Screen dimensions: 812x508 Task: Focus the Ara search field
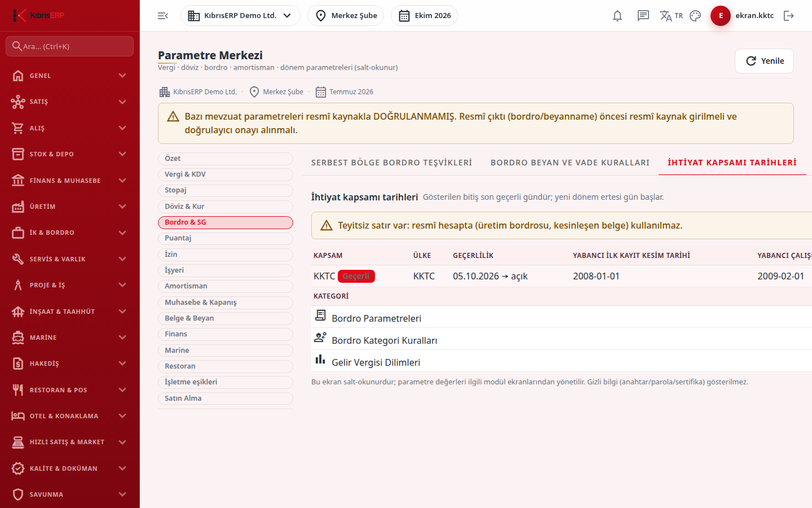point(70,46)
